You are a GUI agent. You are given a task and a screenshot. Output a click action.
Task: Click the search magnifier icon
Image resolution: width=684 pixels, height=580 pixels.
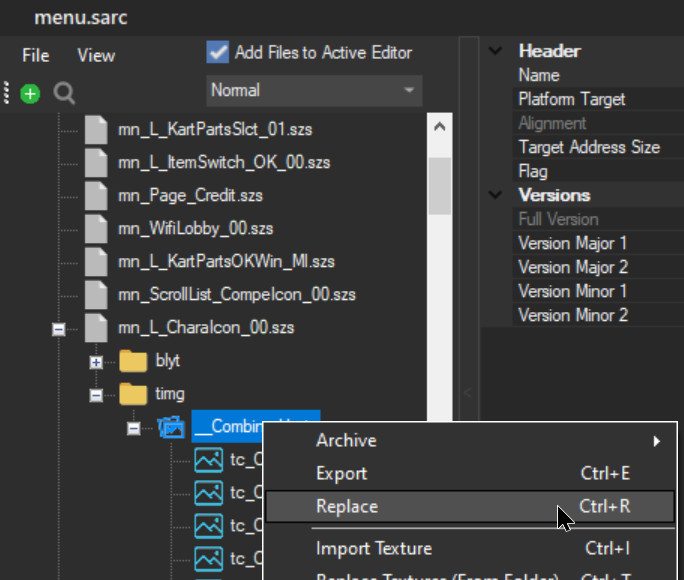[64, 94]
